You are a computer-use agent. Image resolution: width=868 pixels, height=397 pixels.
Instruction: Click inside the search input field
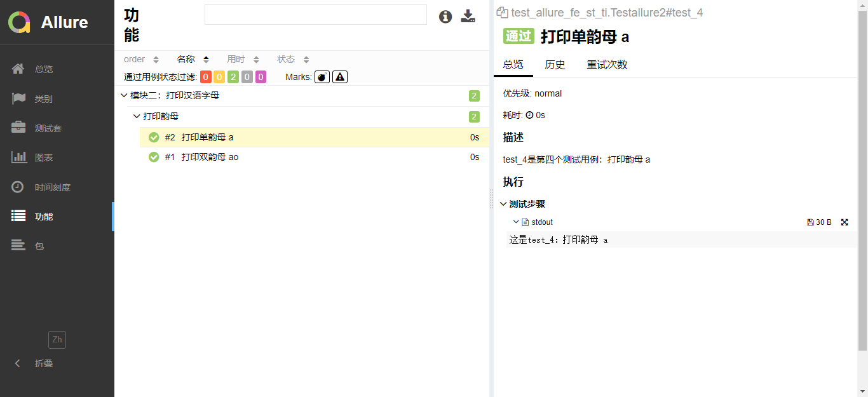point(316,15)
